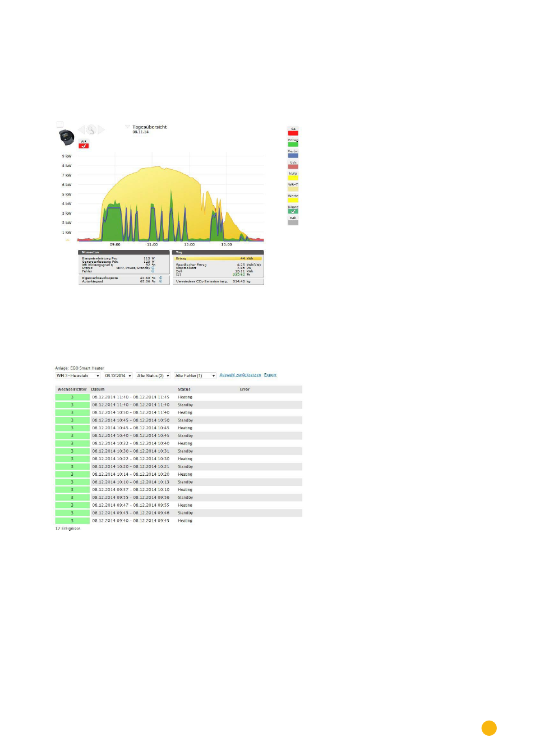Open the 08.12.2014 date dropdown
This screenshot has height=756, width=535.
pos(118,375)
